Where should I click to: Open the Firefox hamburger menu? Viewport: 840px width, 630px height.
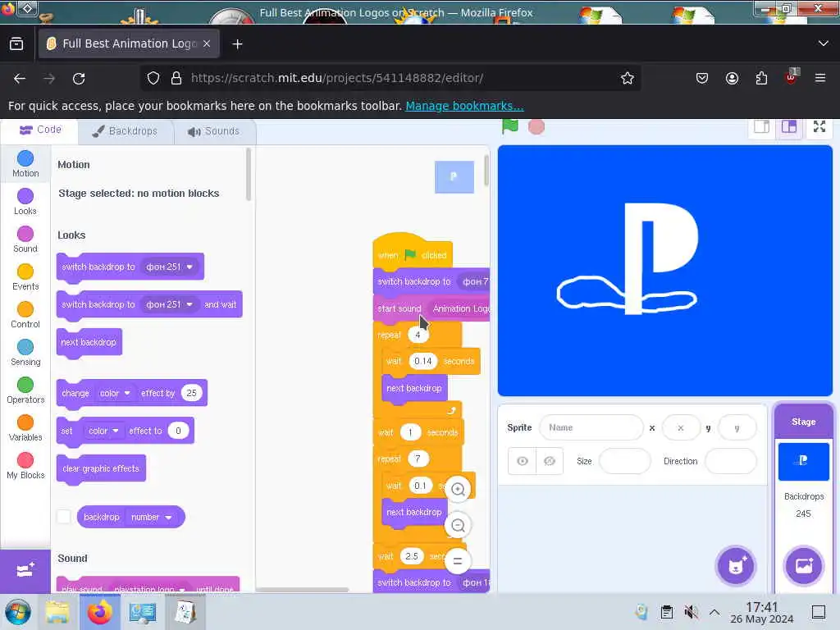click(x=820, y=79)
